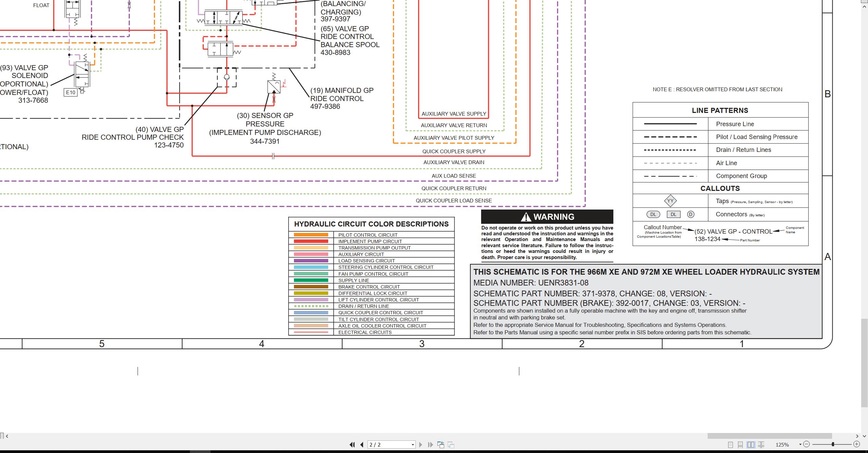Screen dimensions: 868x453
Task: Advance to the next view
Action: pyautogui.click(x=451, y=445)
